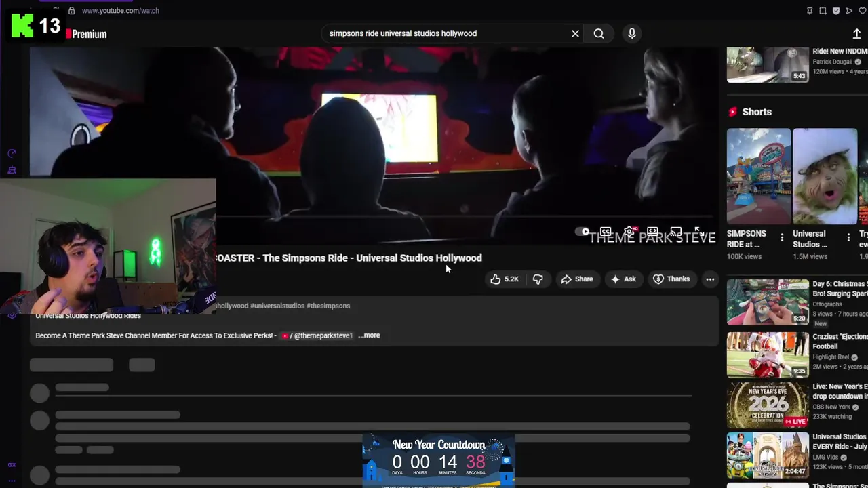This screenshot has width=868, height=488.
Task: Click the Ask button with sparkle icon
Action: coord(623,279)
